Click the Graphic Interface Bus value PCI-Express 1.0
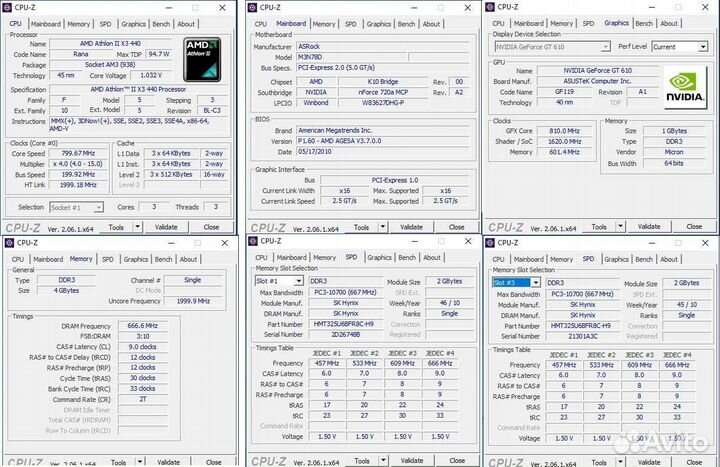This screenshot has height=467, width=720. 394,180
